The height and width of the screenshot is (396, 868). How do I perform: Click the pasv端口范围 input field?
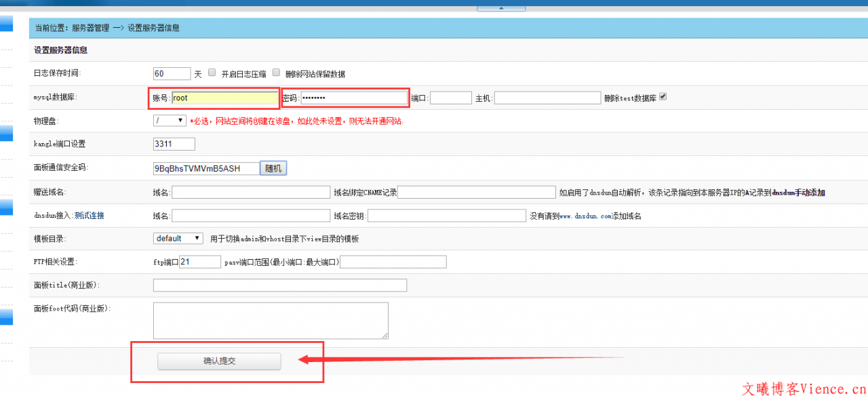tap(393, 262)
